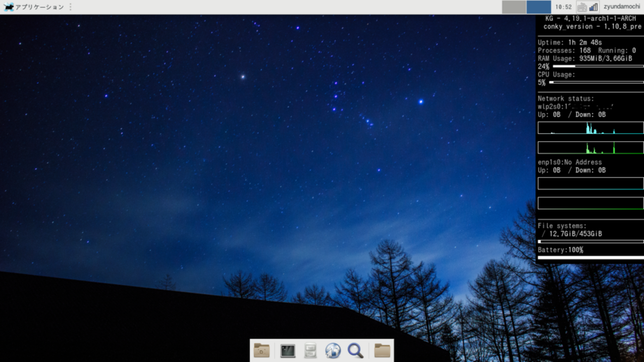Open the keyboard tray icon
Viewport: 644px width, 362px height.
point(582,7)
